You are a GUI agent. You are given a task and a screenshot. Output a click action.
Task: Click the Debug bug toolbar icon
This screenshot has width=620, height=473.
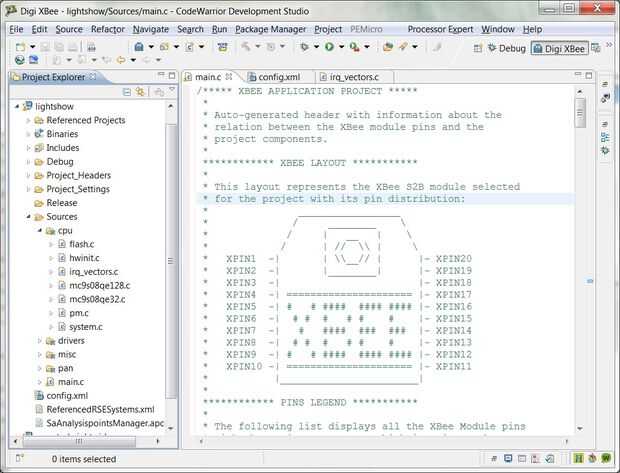pos(304,47)
